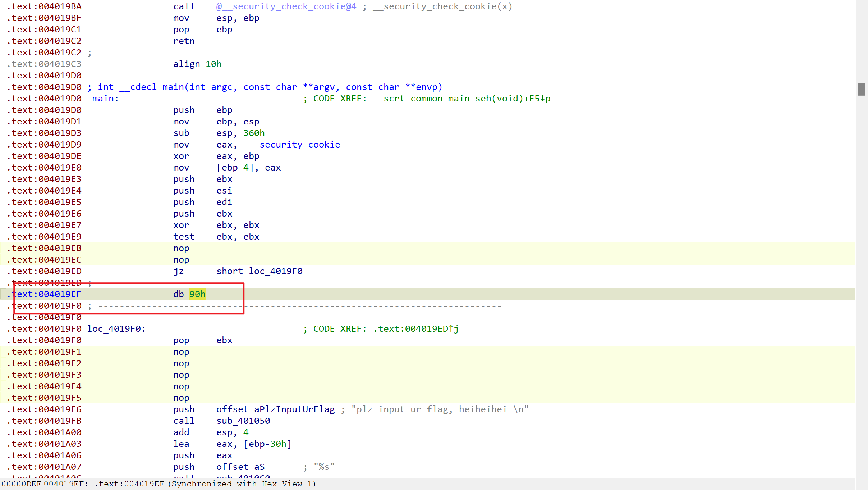Click mov [ebp-4], eax instruction
Screen dimensions: 868x490
click(227, 168)
